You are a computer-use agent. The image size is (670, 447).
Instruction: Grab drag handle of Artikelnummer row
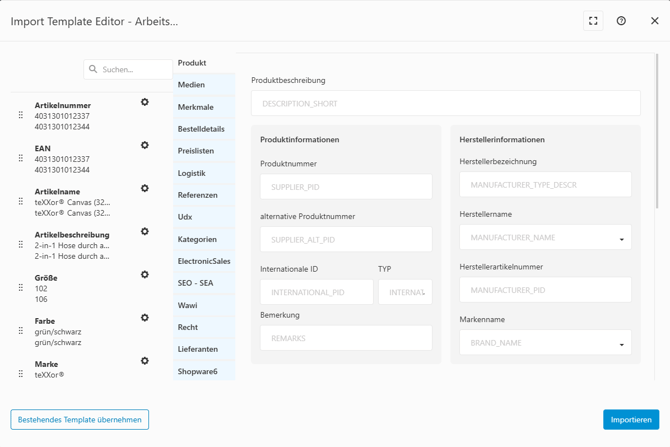tap(21, 115)
